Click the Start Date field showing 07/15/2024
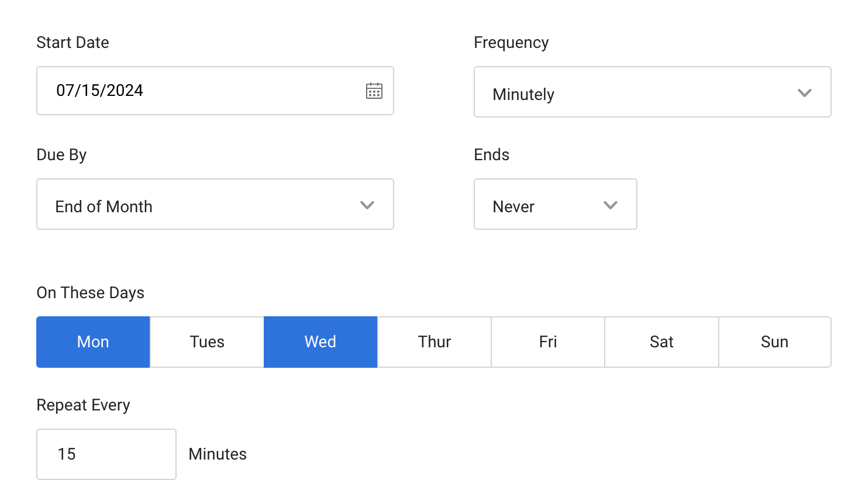Screen dimensions: 862x504 pyautogui.click(x=199, y=91)
